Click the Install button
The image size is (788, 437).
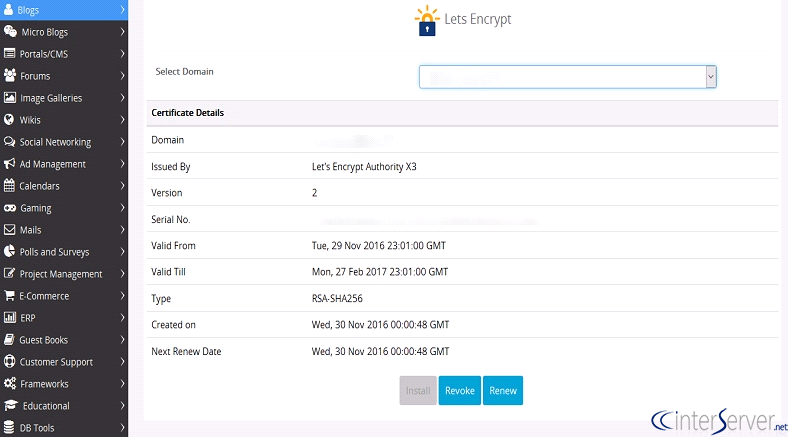pos(418,390)
